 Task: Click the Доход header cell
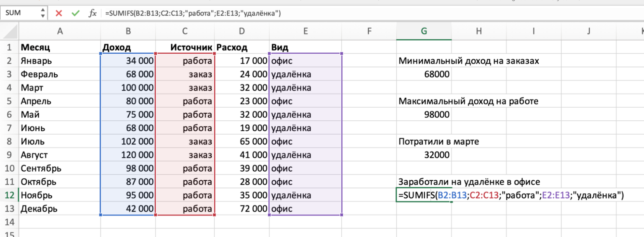[x=127, y=47]
